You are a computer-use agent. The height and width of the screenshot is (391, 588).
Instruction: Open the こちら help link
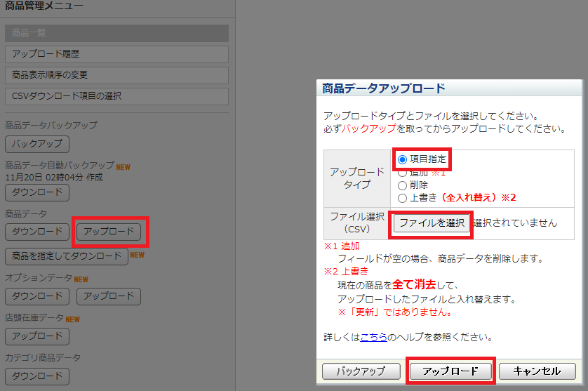(x=373, y=338)
